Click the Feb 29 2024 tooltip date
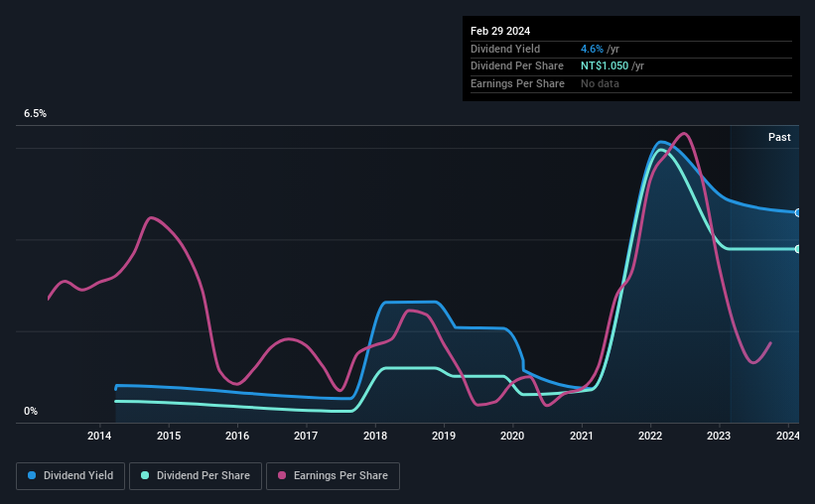This screenshot has height=504, width=815. point(500,31)
